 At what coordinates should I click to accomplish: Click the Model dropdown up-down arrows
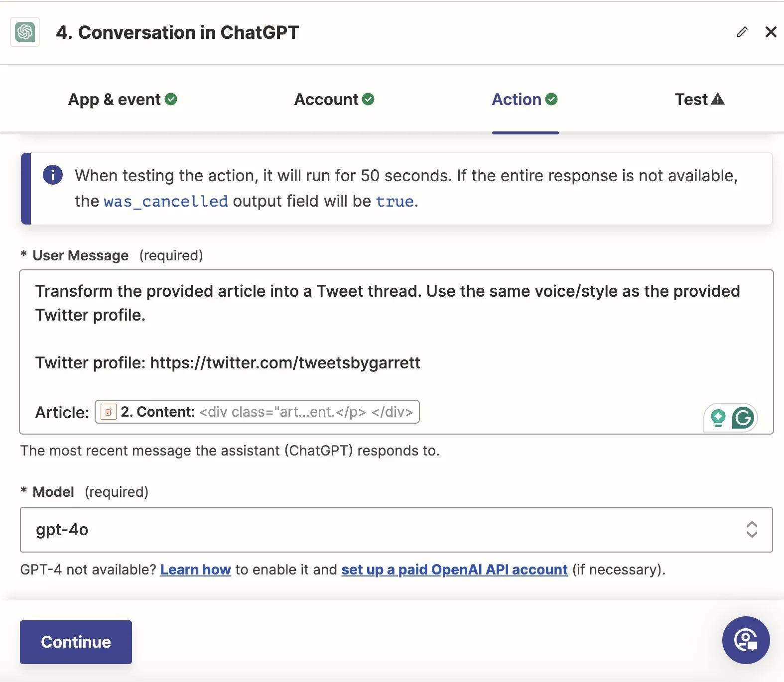752,530
